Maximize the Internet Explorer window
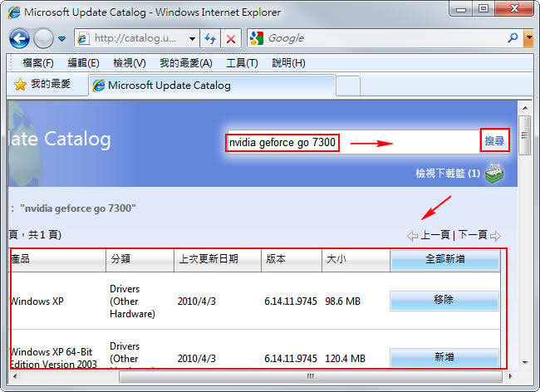Image resolution: width=540 pixels, height=392 pixels. (x=484, y=9)
